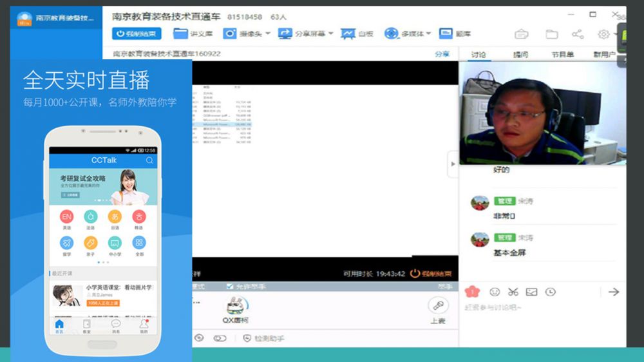Image resolution: width=644 pixels, height=362 pixels.
Task: Open chat history clock icon
Action: (550, 292)
